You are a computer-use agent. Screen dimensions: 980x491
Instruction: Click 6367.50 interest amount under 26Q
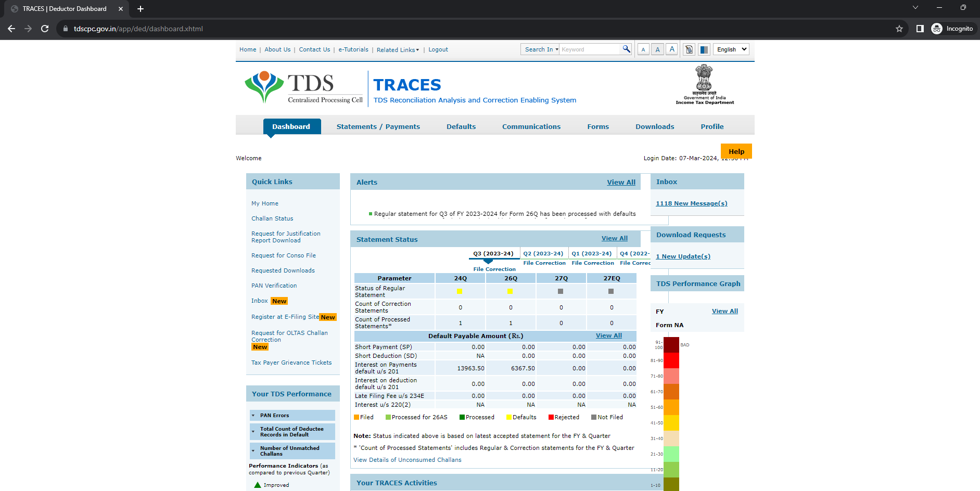pyautogui.click(x=523, y=368)
